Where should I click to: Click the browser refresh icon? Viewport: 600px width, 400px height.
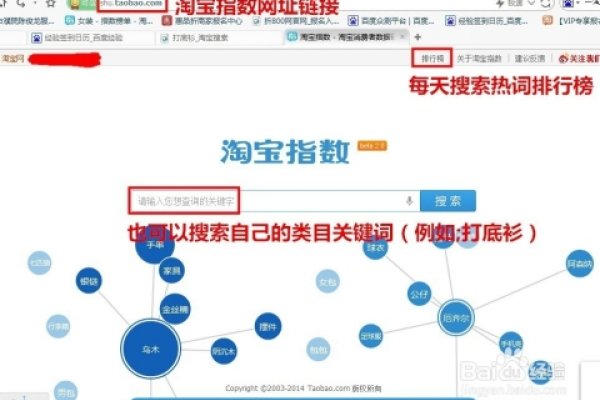546,3
